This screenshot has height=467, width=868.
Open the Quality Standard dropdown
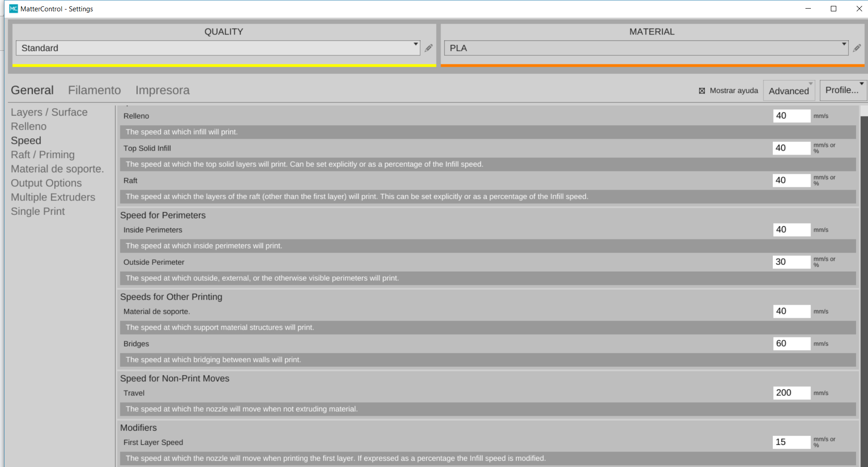218,48
